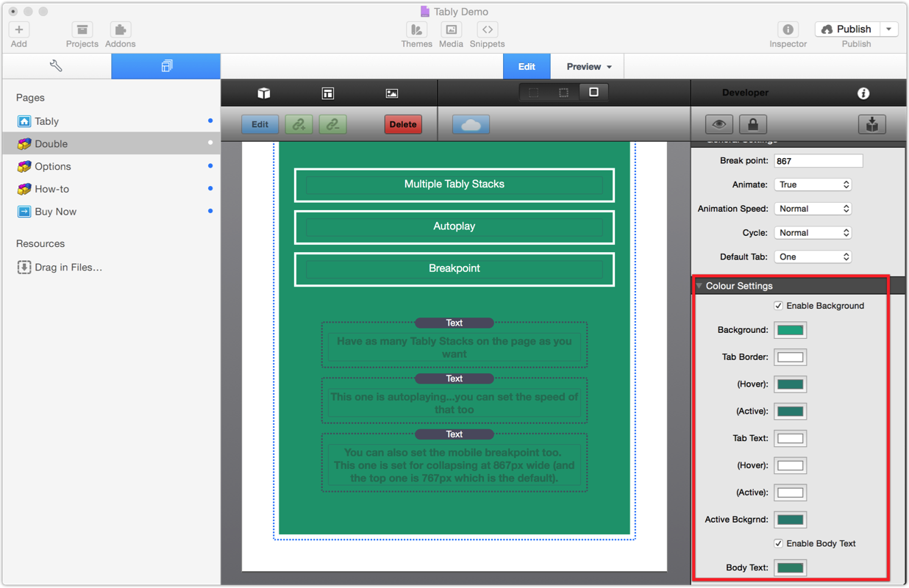Select the How-to page in sidebar
Viewport: 909px width, 588px height.
tap(112, 190)
